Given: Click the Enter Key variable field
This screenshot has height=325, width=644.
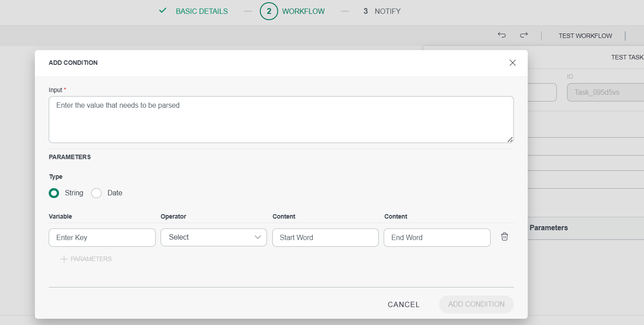Looking at the screenshot, I should [102, 237].
